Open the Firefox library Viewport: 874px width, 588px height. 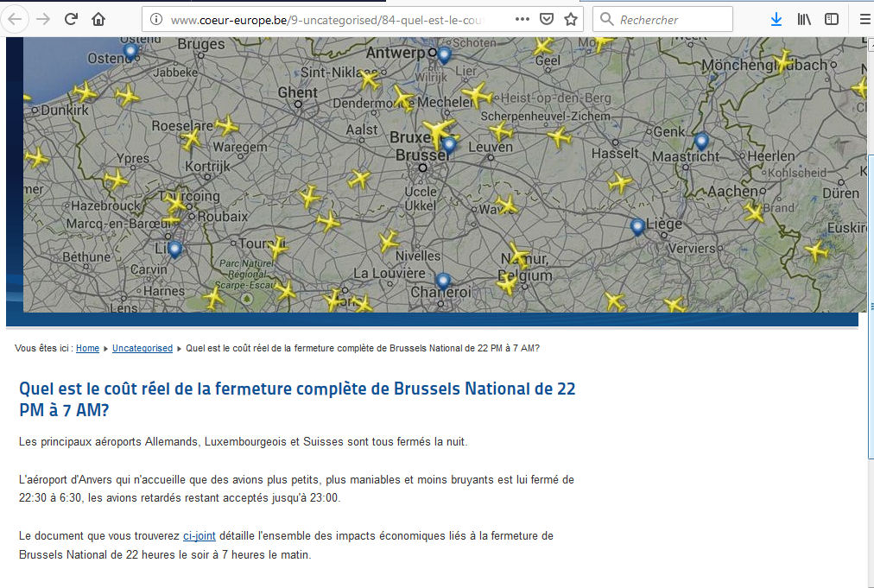point(804,20)
